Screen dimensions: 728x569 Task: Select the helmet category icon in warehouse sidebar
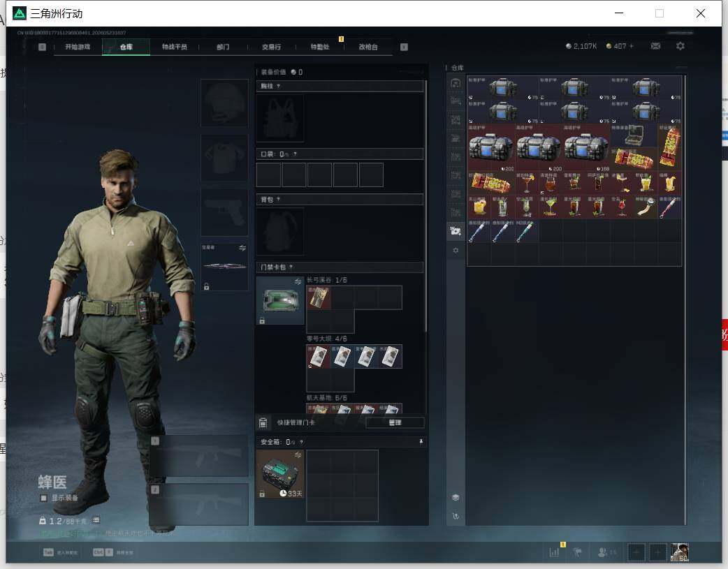pos(456,83)
